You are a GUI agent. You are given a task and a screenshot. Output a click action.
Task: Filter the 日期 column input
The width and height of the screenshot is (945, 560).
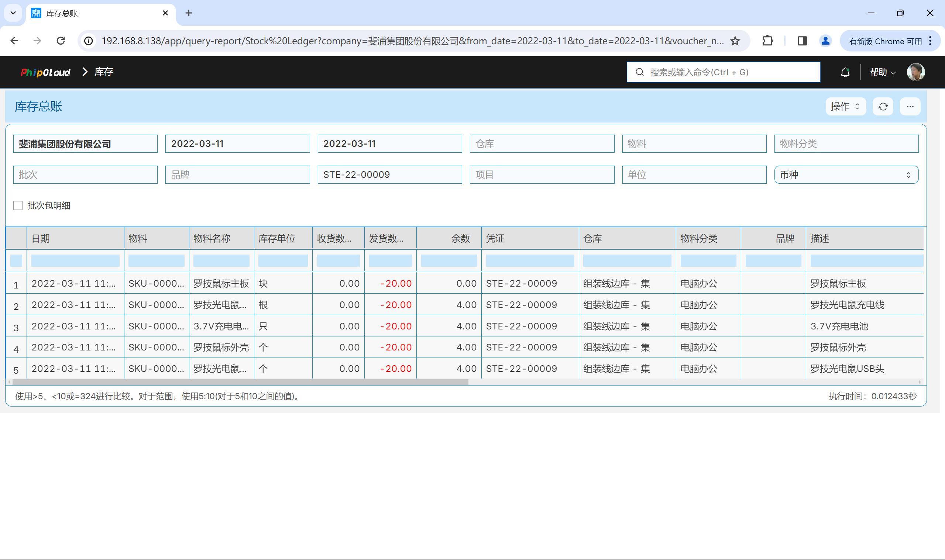75,261
